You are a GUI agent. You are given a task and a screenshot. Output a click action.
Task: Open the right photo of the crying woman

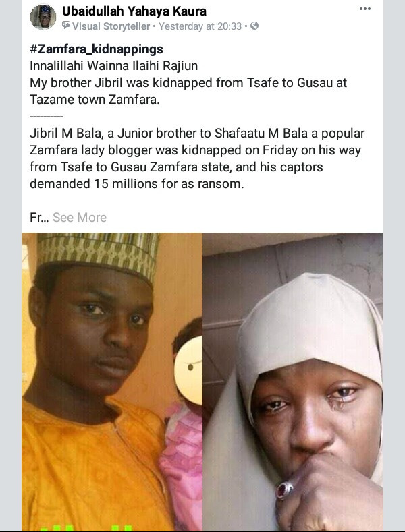click(293, 382)
